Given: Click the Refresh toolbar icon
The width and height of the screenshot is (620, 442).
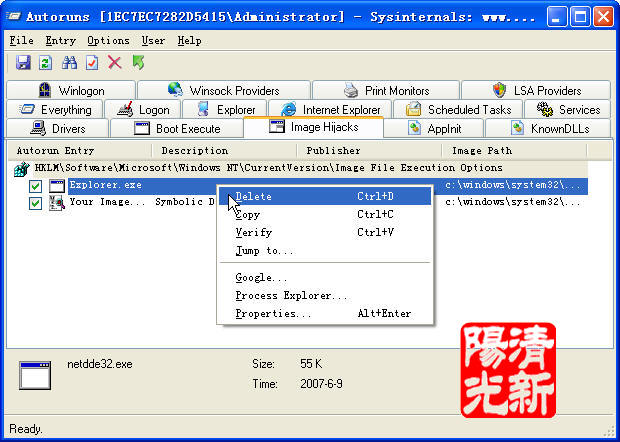Looking at the screenshot, I should pyautogui.click(x=46, y=62).
